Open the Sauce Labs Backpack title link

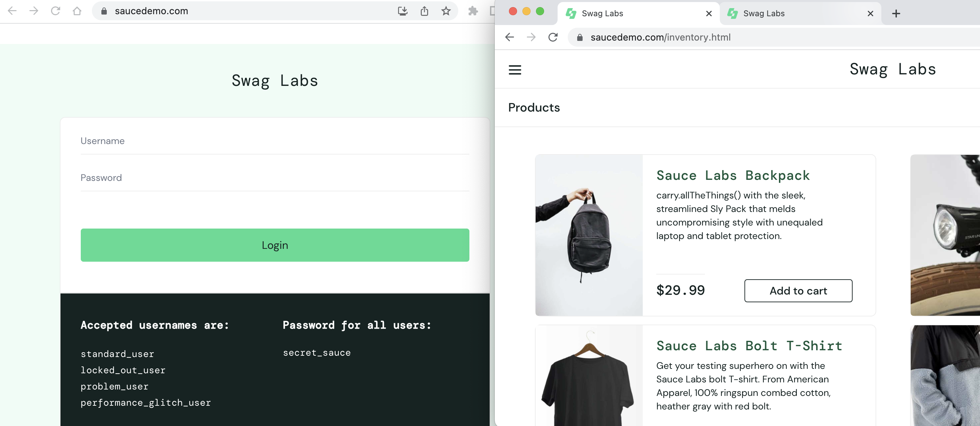coord(733,175)
